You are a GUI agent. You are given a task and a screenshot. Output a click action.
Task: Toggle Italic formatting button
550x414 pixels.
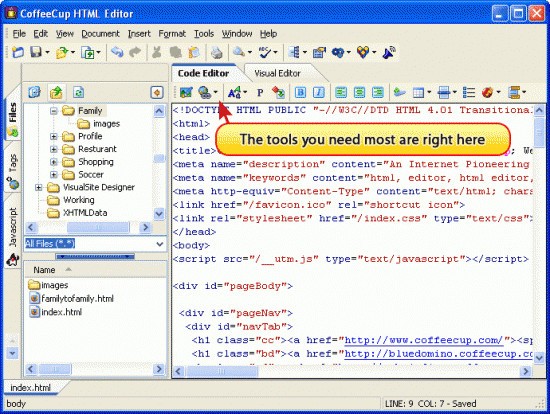[x=318, y=92]
